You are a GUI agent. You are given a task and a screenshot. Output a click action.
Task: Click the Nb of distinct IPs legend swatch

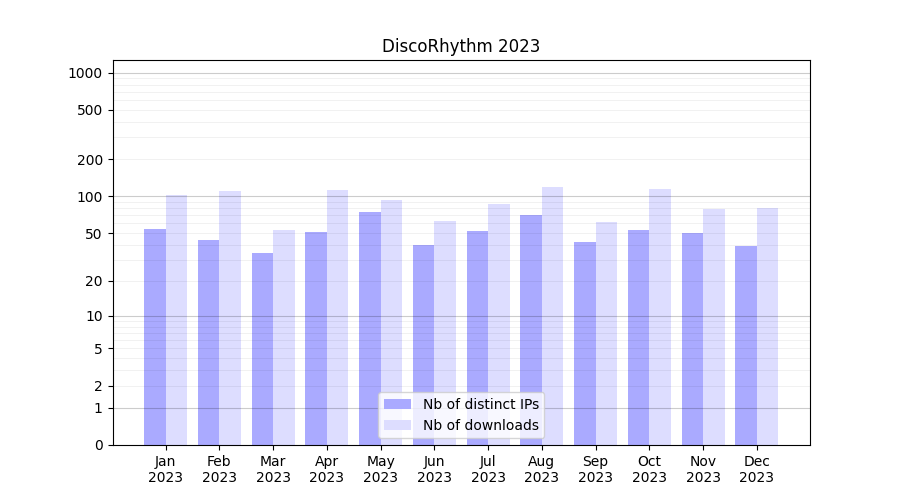tap(397, 404)
